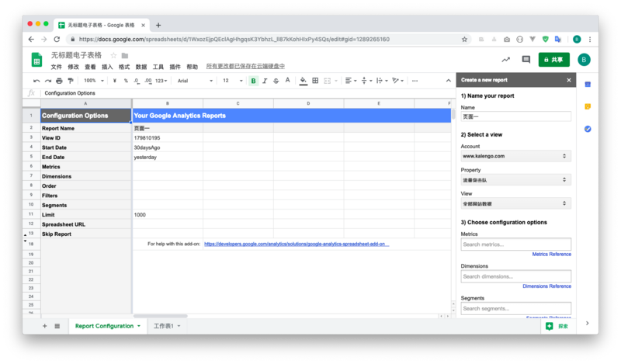This screenshot has width=621, height=364.
Task: Print the spreadsheet
Action: pyautogui.click(x=59, y=81)
